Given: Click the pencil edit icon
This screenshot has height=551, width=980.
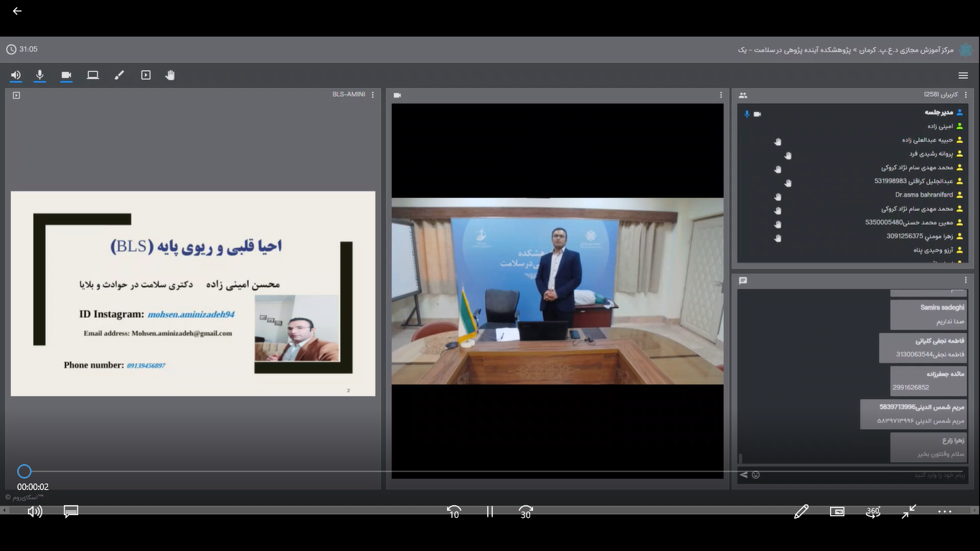Looking at the screenshot, I should click(x=801, y=512).
